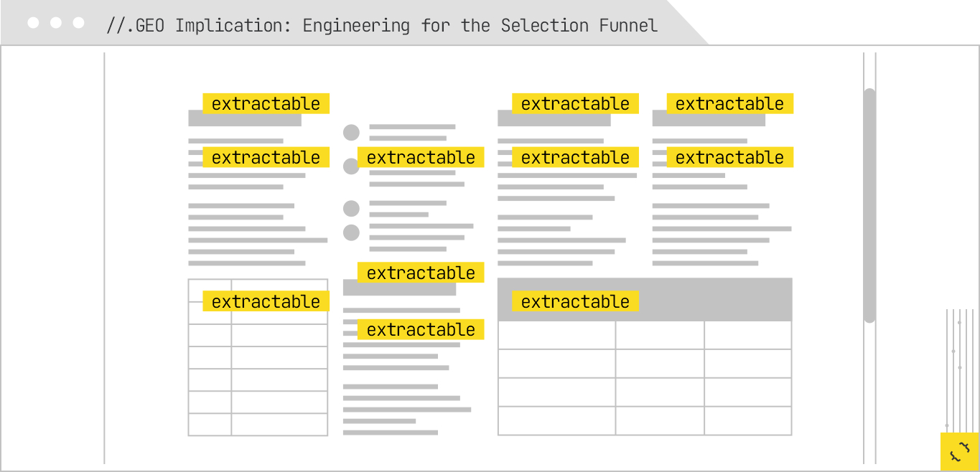Viewport: 980px width, 472px height.
Task: Click the extractable label just below the bulleted list
Action: [x=421, y=273]
